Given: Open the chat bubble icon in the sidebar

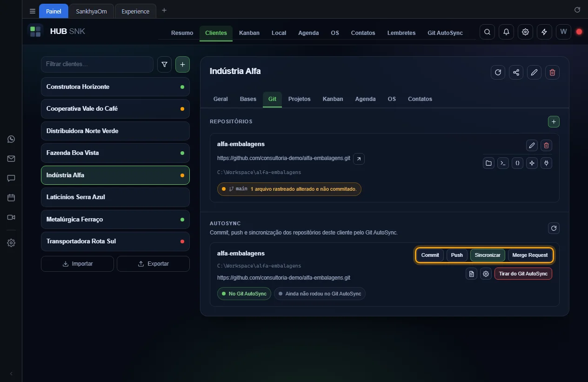Looking at the screenshot, I should pos(11,178).
